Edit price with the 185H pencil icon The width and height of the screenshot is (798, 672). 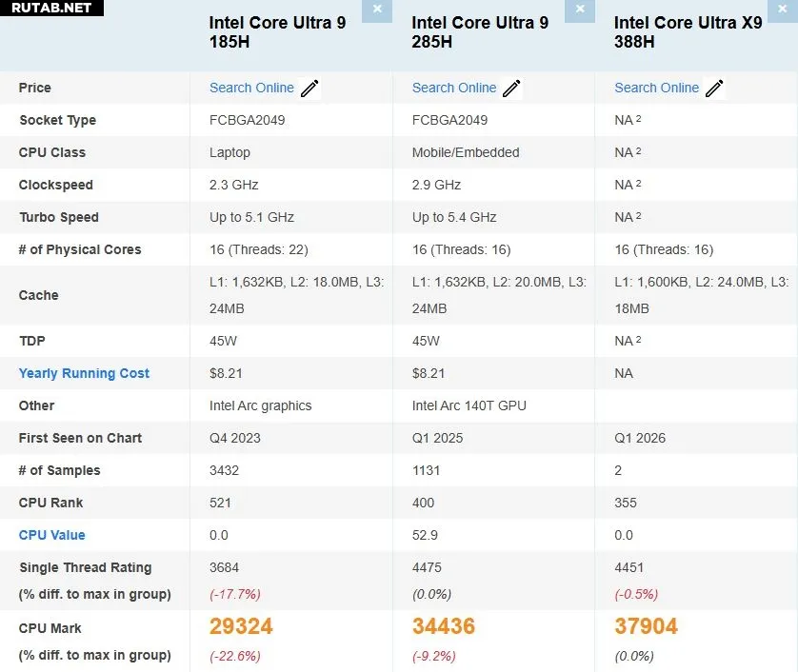tap(309, 89)
